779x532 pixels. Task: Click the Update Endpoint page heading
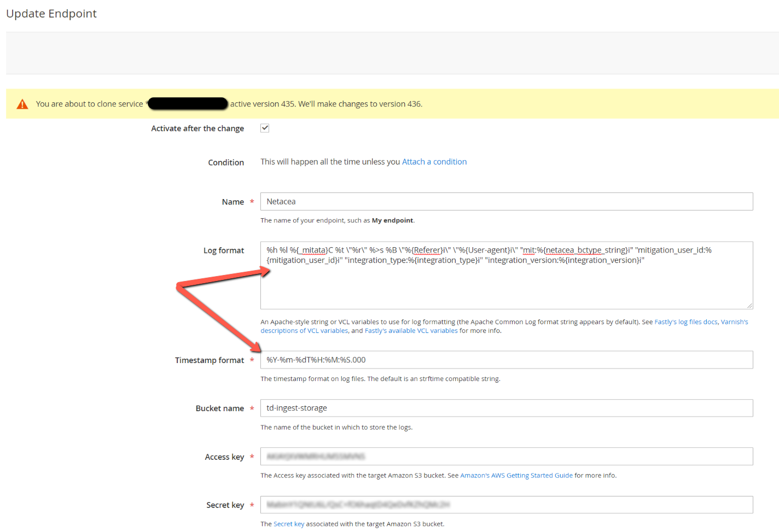click(51, 14)
